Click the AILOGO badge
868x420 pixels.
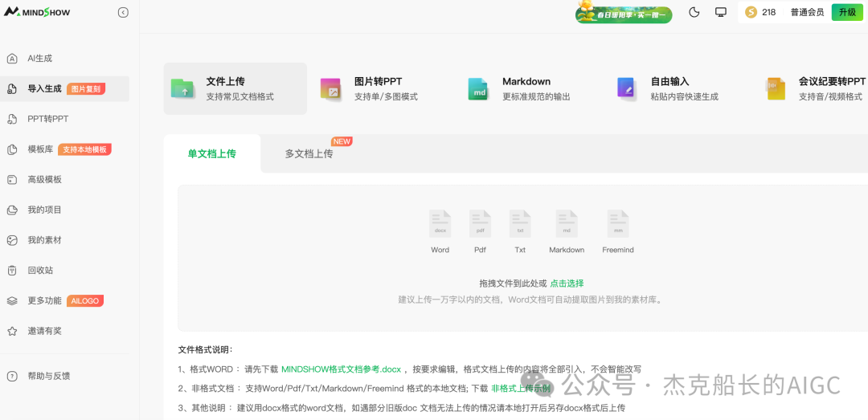[x=85, y=301]
